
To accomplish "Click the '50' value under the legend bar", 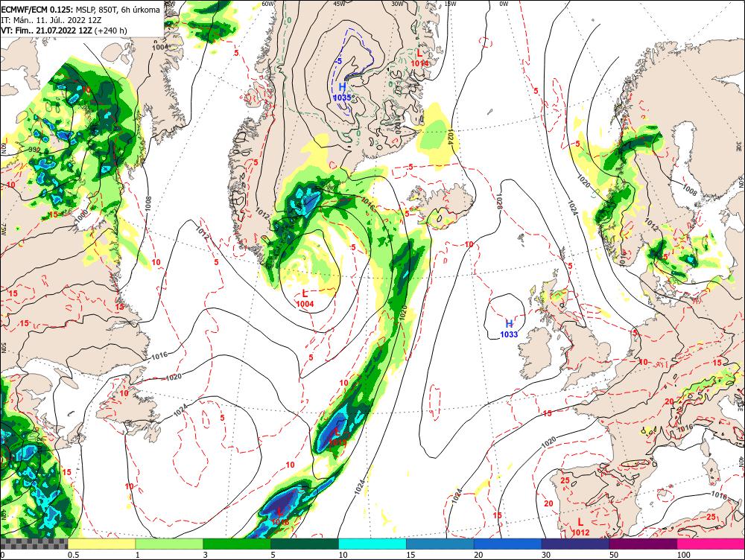I will tap(614, 555).
